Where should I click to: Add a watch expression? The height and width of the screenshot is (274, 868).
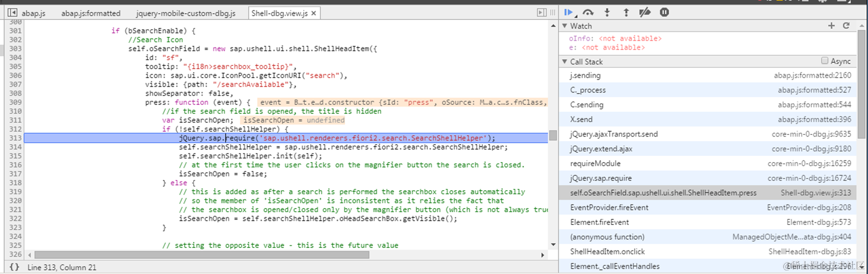coord(831,26)
